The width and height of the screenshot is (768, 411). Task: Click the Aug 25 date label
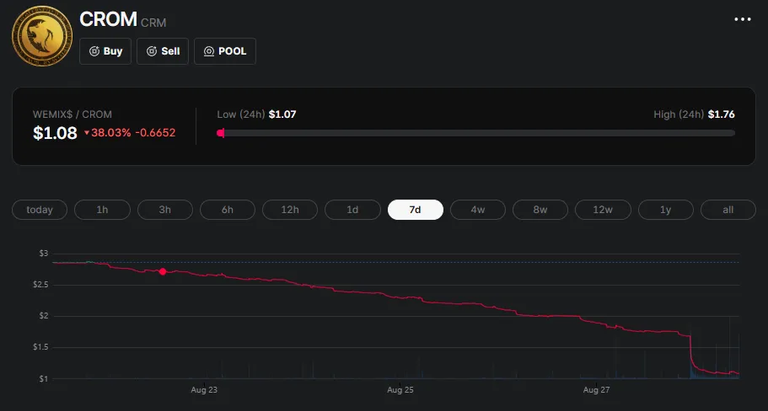click(x=400, y=390)
